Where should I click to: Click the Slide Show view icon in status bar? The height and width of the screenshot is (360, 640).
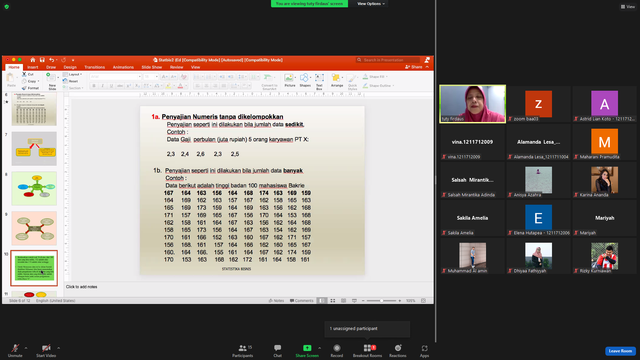tap(354, 300)
